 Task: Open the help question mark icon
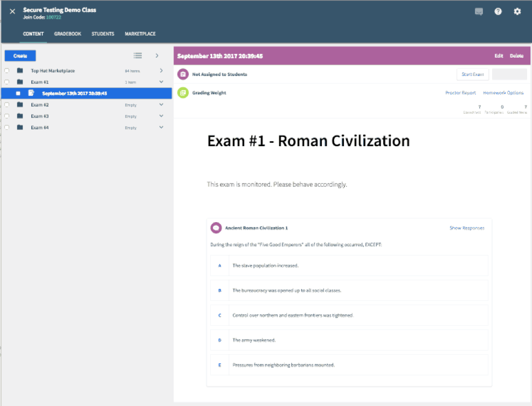[498, 11]
